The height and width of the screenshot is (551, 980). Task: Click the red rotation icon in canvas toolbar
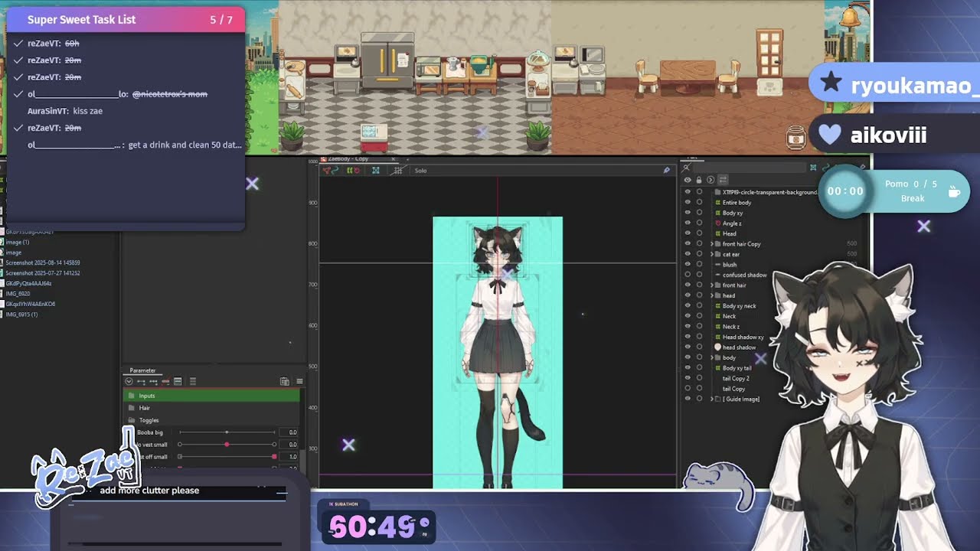(357, 170)
